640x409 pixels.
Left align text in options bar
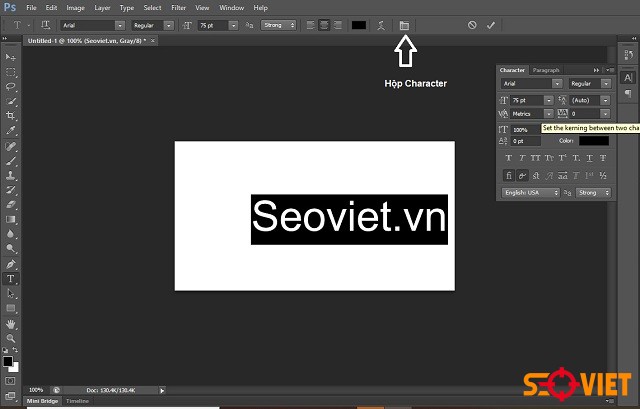[311, 25]
